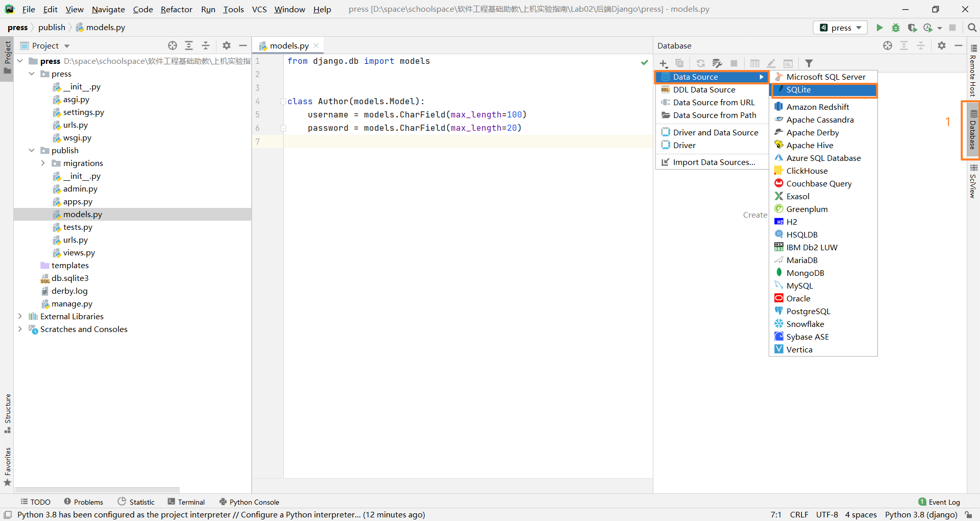Collapse the publish folder
Screen dimensions: 980x521
click(32, 150)
